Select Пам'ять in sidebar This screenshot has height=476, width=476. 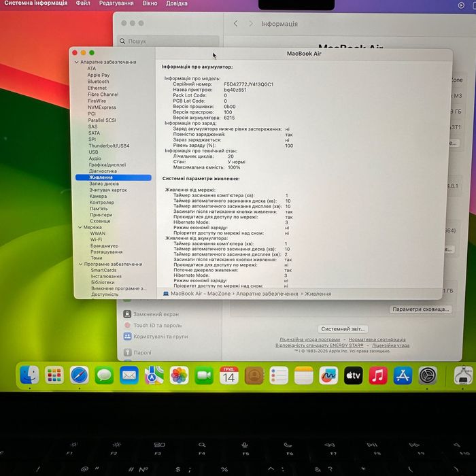tap(99, 209)
